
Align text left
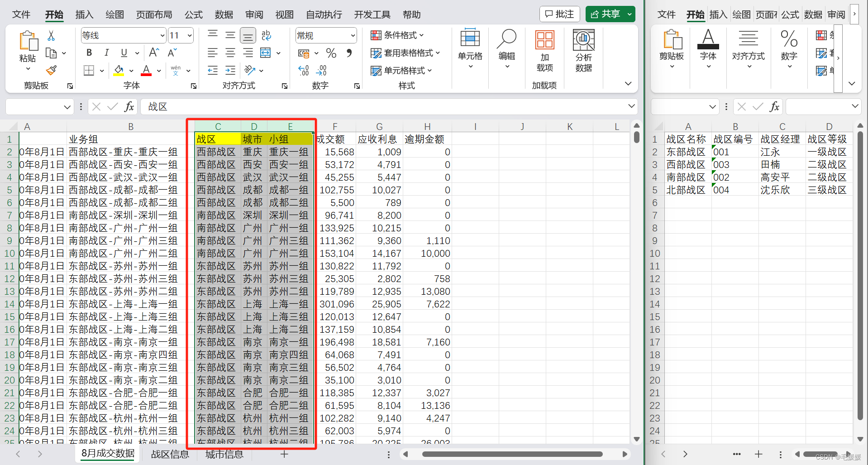[x=212, y=53]
